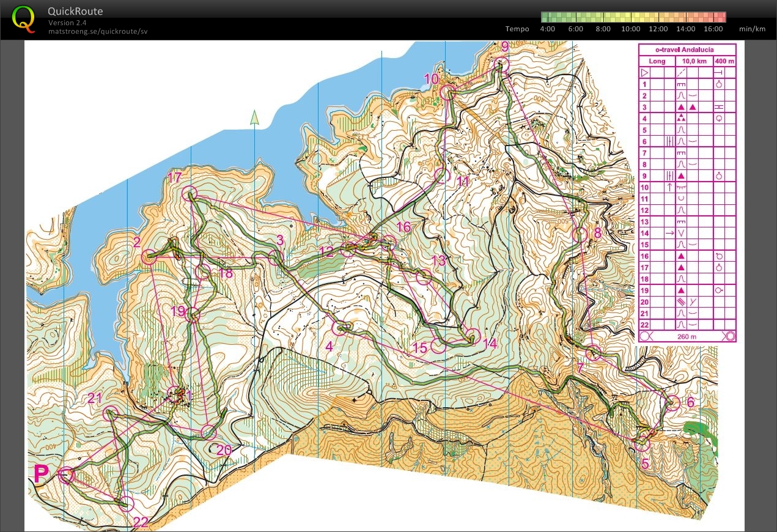Screen dimensions: 777x532
Task: Click the QuickRoute title text
Action: 76,12
